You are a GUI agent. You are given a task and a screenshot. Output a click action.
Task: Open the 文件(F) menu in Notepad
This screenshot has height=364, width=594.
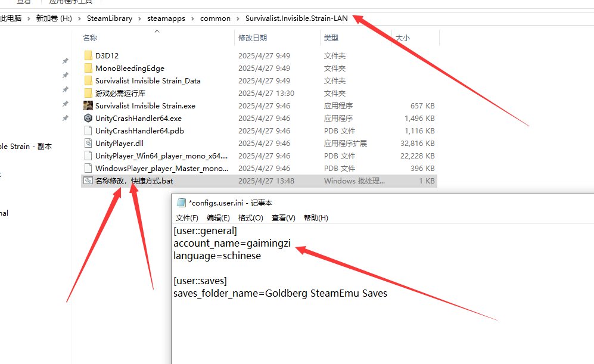pos(187,218)
